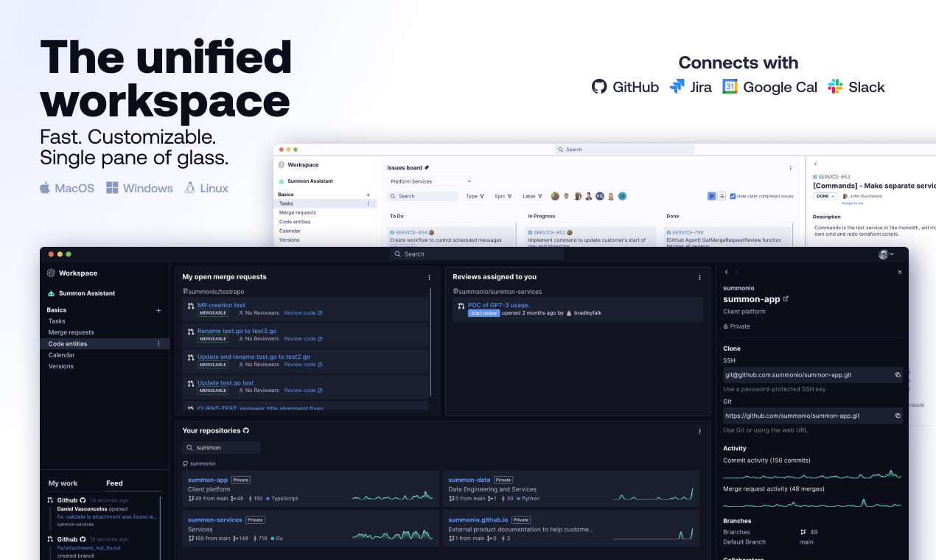Copy the SSH clone URL
936x560 pixels.
pos(898,375)
